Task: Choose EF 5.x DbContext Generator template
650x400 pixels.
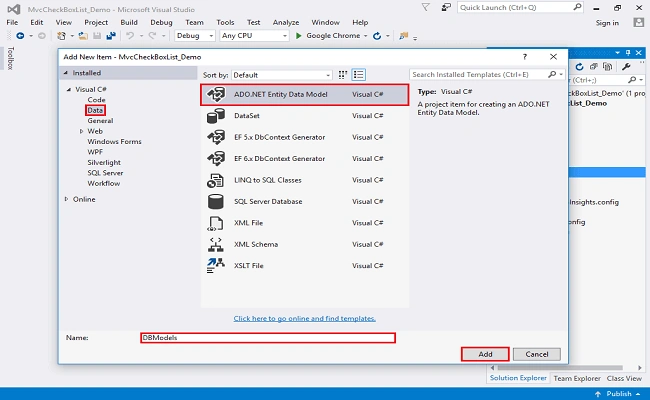Action: (x=304, y=137)
